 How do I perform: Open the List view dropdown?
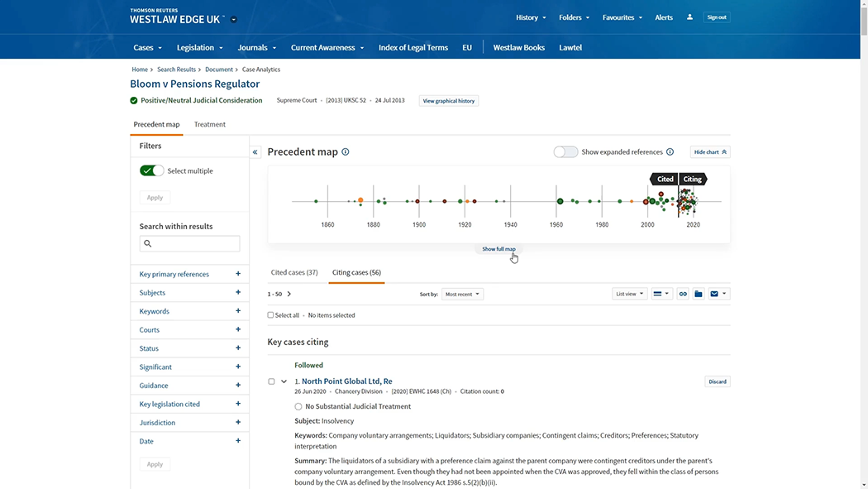coord(629,294)
